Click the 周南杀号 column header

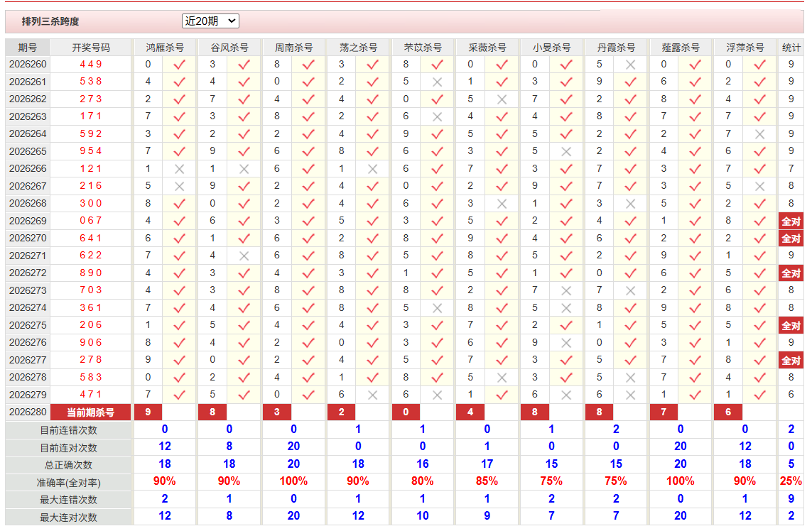(x=293, y=48)
